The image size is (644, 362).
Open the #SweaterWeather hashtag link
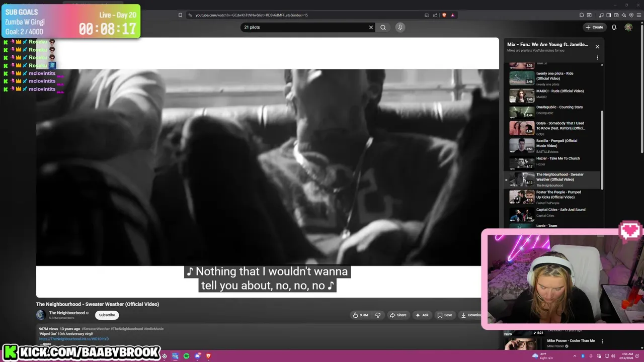[x=96, y=329]
